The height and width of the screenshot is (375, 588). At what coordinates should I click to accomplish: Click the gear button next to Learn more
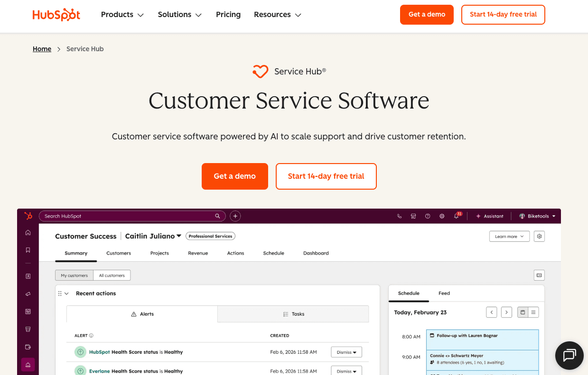[x=539, y=236]
